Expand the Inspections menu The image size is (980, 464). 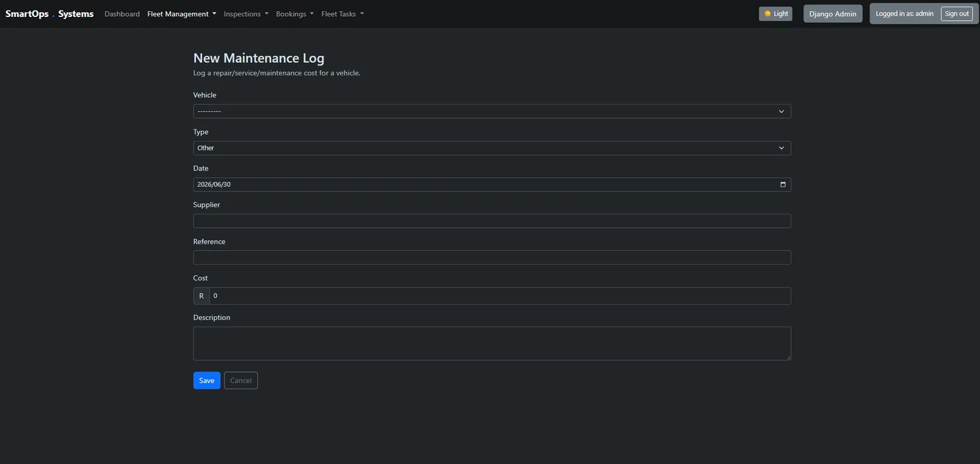(x=246, y=14)
